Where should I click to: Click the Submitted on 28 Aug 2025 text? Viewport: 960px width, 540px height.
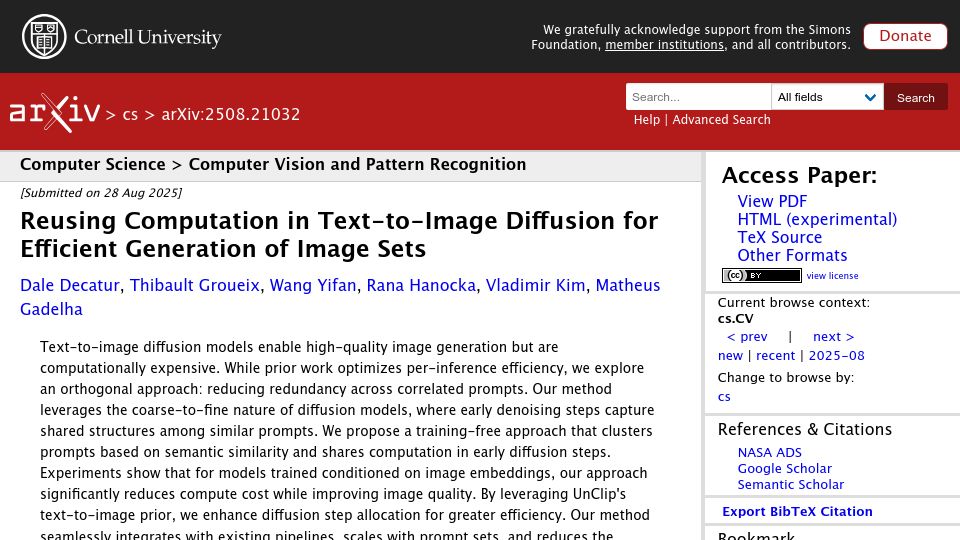tap(101, 193)
